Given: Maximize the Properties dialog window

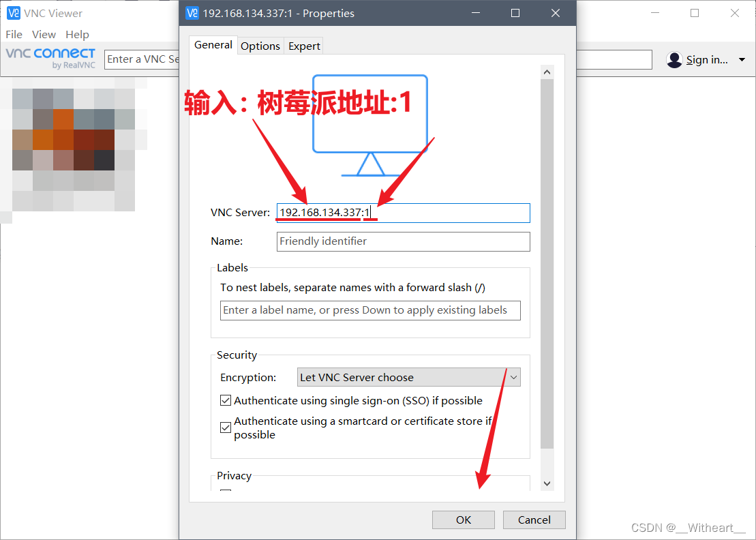Looking at the screenshot, I should (515, 13).
